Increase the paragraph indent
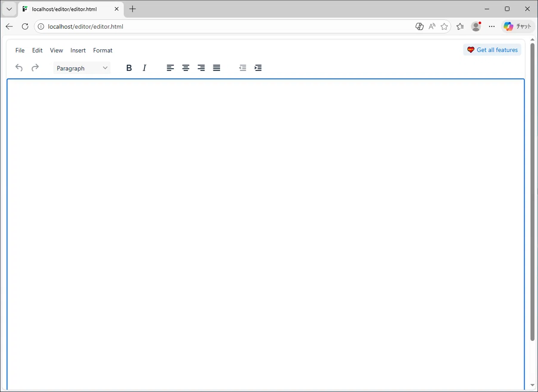The width and height of the screenshot is (538, 392). [258, 68]
